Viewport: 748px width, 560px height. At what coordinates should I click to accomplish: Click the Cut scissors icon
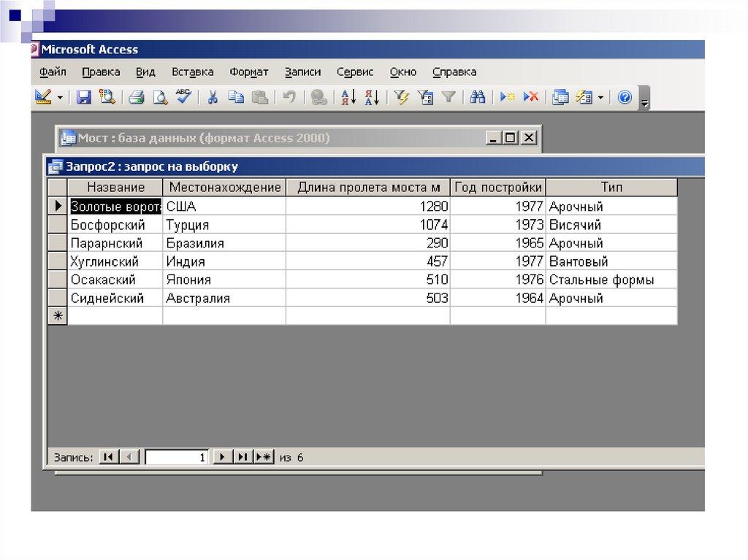[213, 97]
